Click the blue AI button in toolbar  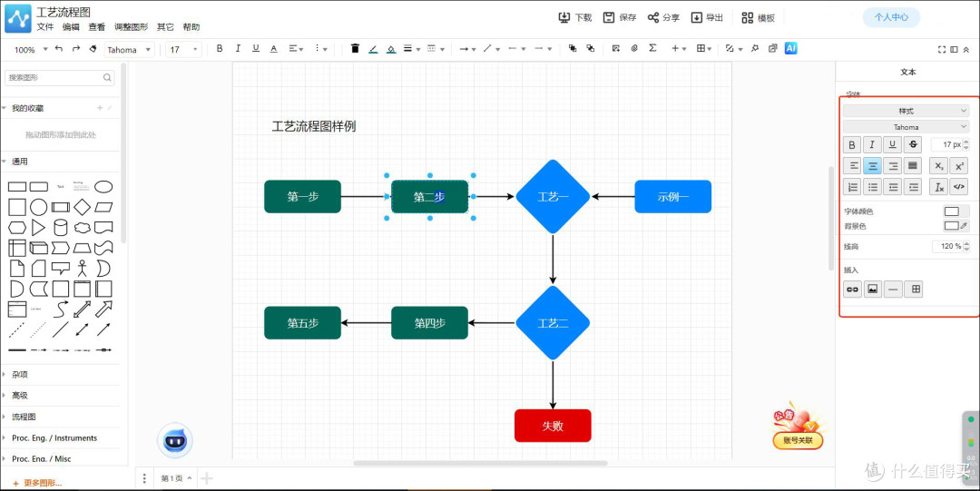(790, 48)
